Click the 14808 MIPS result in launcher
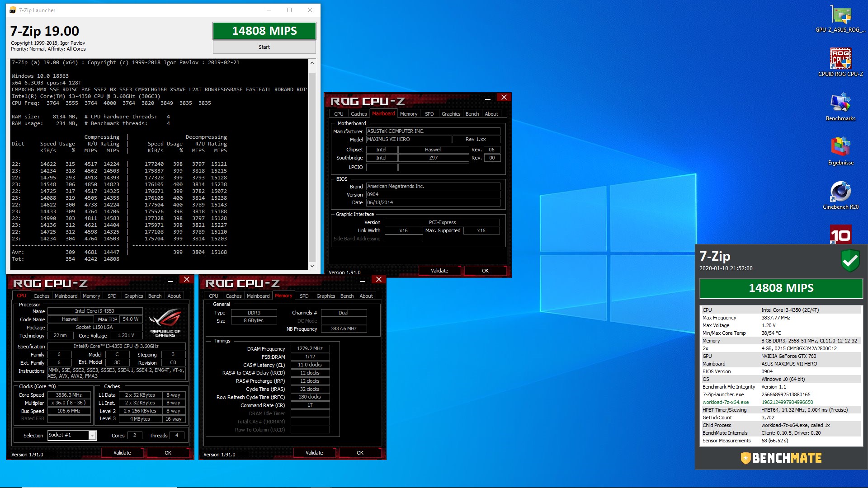This screenshot has width=868, height=488. [x=264, y=31]
